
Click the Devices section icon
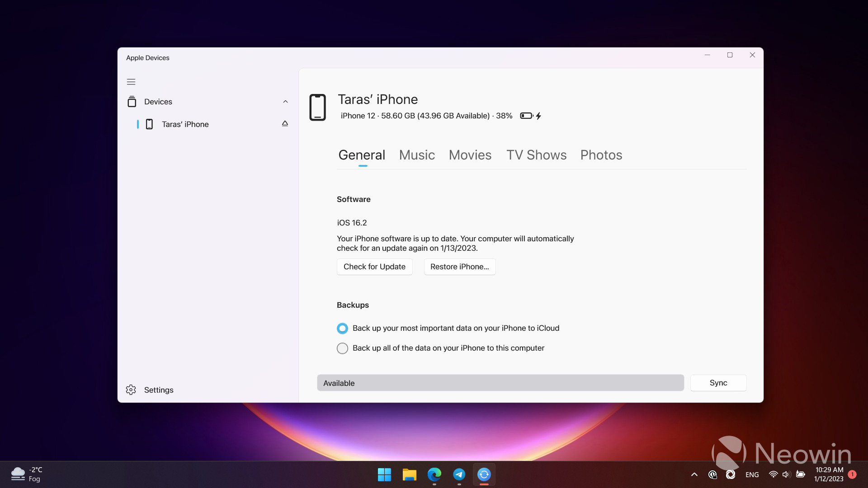click(132, 101)
